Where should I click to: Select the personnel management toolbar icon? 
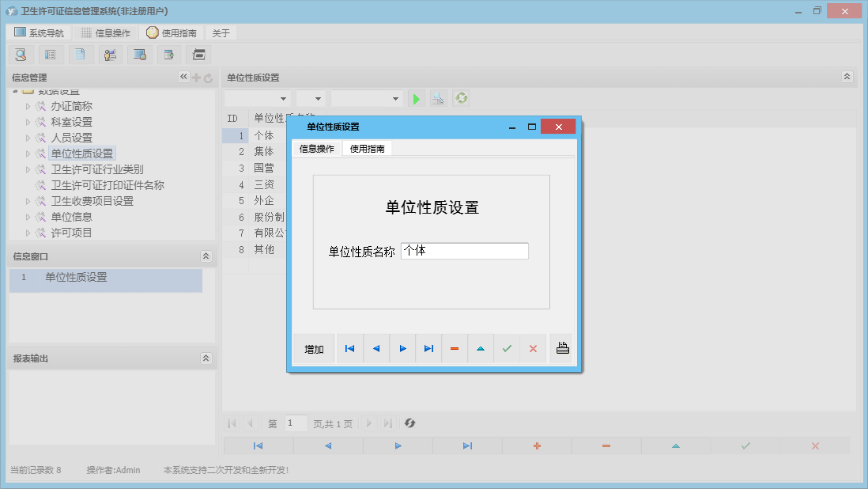pyautogui.click(x=110, y=55)
